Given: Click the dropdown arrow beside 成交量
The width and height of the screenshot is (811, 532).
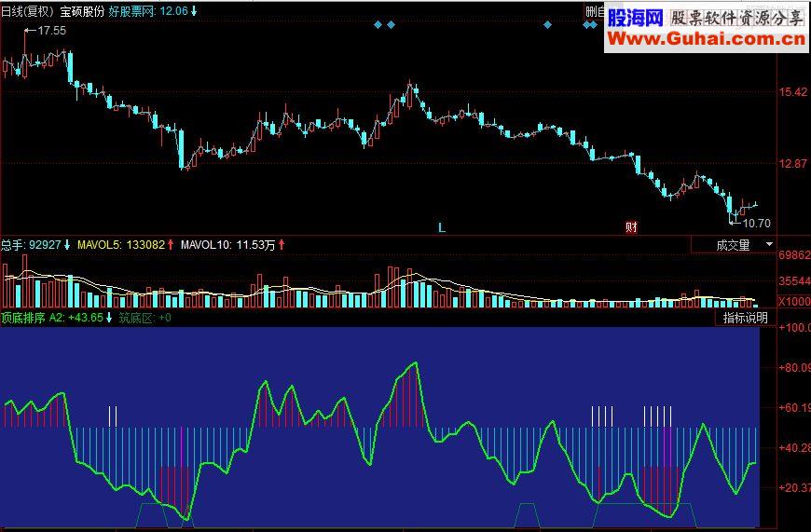Looking at the screenshot, I should click(x=769, y=244).
